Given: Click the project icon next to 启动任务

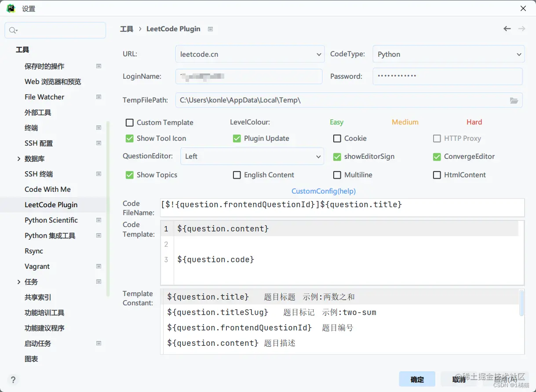Looking at the screenshot, I should point(98,343).
